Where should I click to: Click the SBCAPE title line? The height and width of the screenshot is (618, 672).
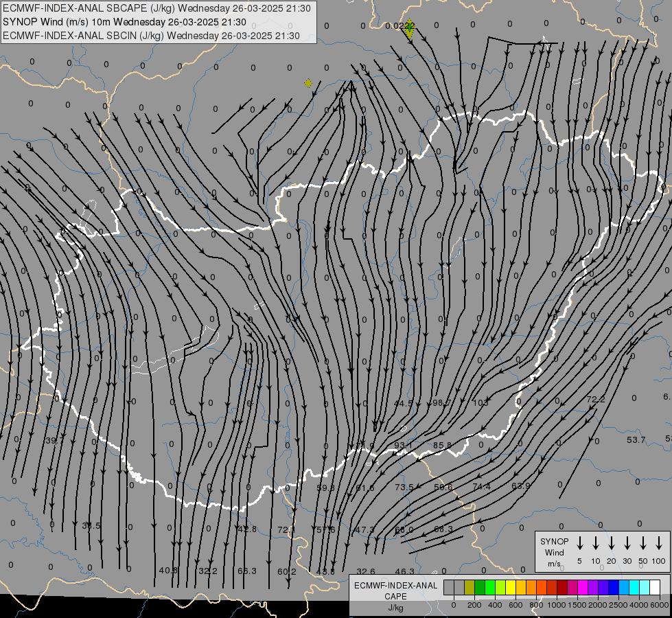(x=157, y=8)
